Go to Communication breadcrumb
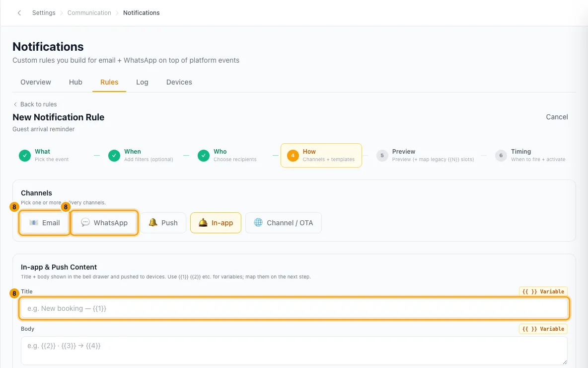588x368 pixels. click(89, 13)
